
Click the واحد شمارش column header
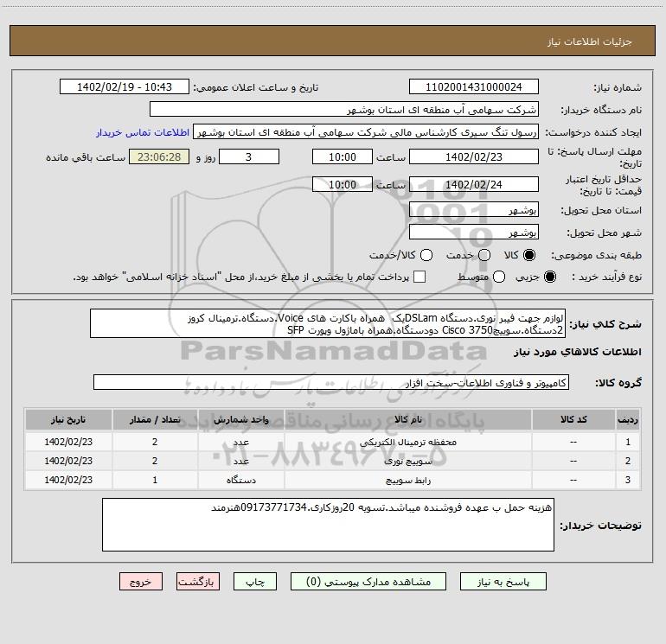point(240,419)
